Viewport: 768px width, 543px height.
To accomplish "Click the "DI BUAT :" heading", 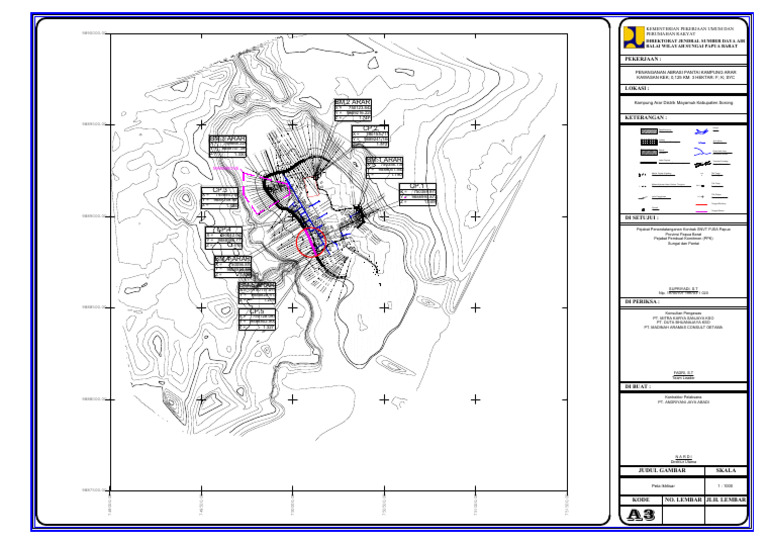I will (x=638, y=387).
